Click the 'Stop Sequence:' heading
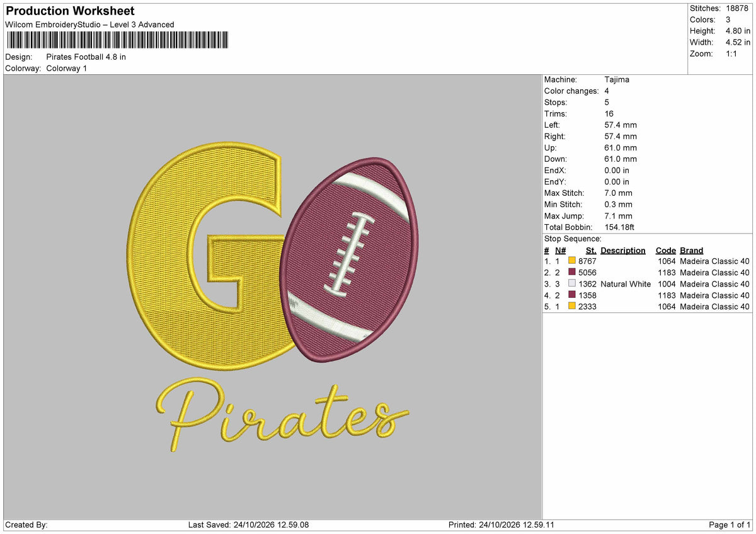The height and width of the screenshot is (534, 756). 573,239
